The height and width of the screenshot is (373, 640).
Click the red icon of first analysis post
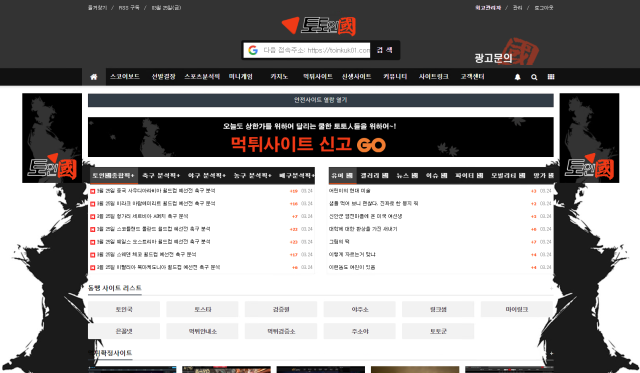click(93, 191)
